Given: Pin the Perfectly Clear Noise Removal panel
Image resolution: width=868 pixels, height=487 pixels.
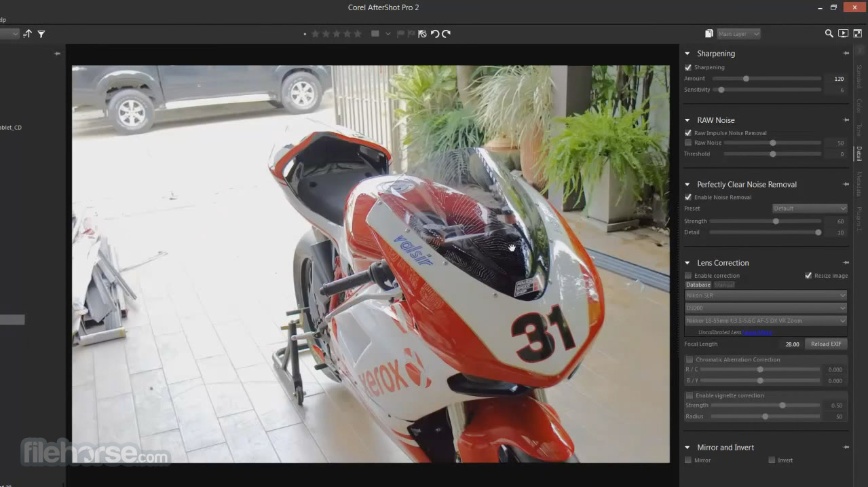Looking at the screenshot, I should (846, 184).
